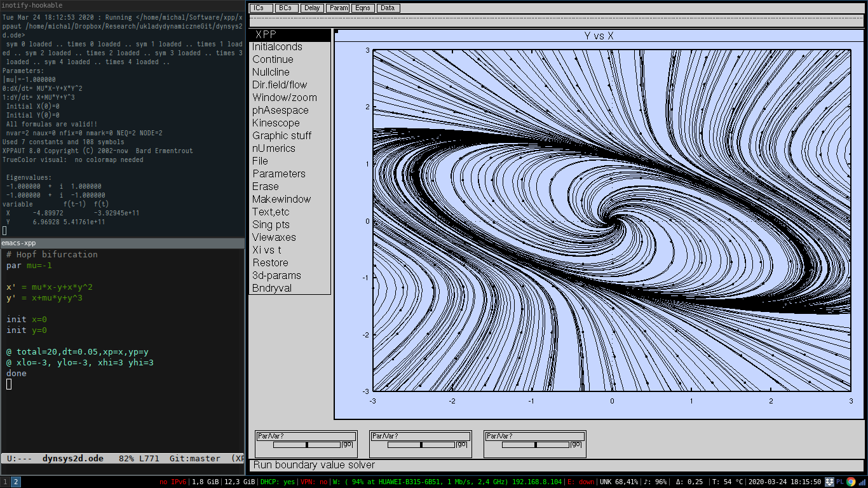Image resolution: width=868 pixels, height=488 pixels.
Task: Select Xi vs t menu item
Action: (290, 250)
